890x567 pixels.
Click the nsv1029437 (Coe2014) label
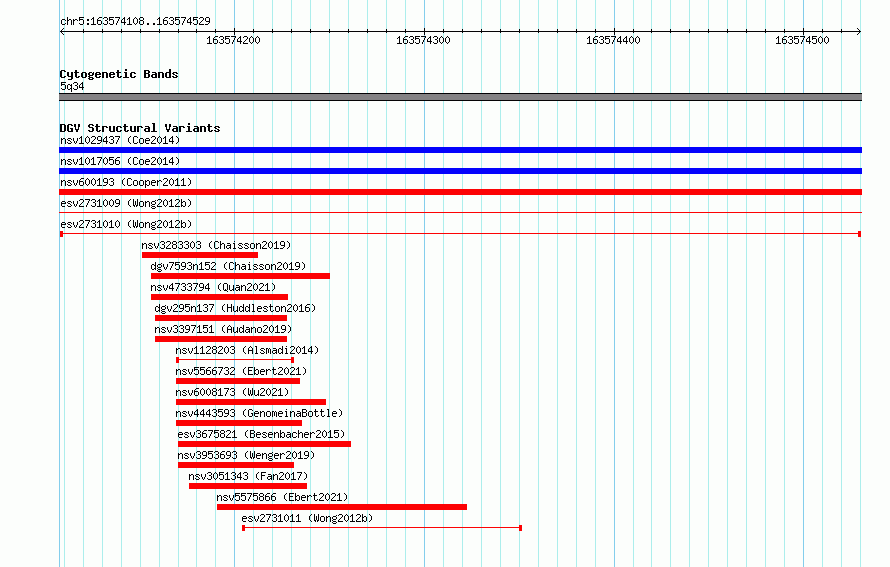coord(120,140)
